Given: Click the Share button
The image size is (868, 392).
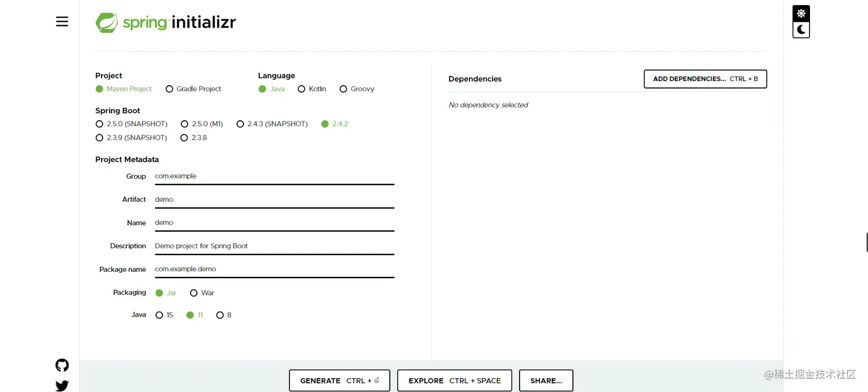Looking at the screenshot, I should (x=546, y=381).
